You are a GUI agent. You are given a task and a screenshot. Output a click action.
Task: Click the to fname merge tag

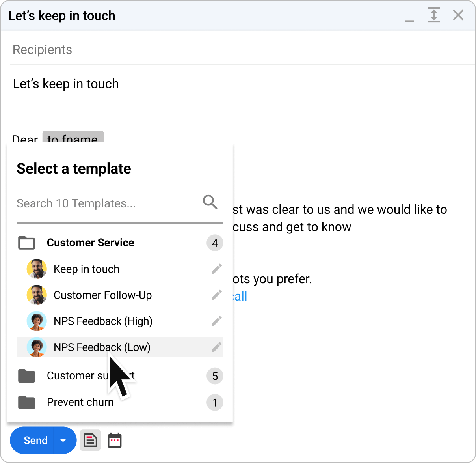point(73,138)
